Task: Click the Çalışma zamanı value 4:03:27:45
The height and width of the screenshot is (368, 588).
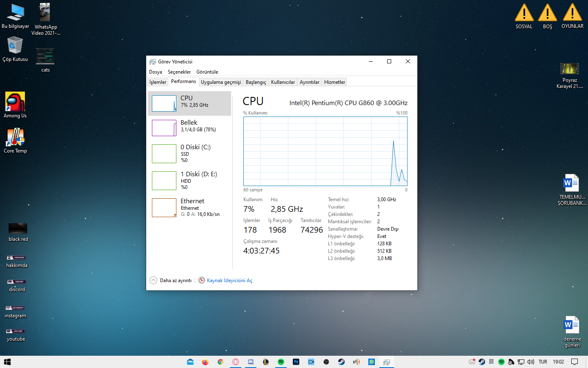Action: pyautogui.click(x=261, y=251)
